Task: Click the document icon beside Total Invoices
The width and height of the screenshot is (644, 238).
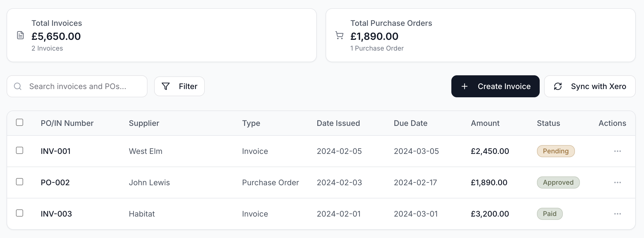Action: coord(20,35)
